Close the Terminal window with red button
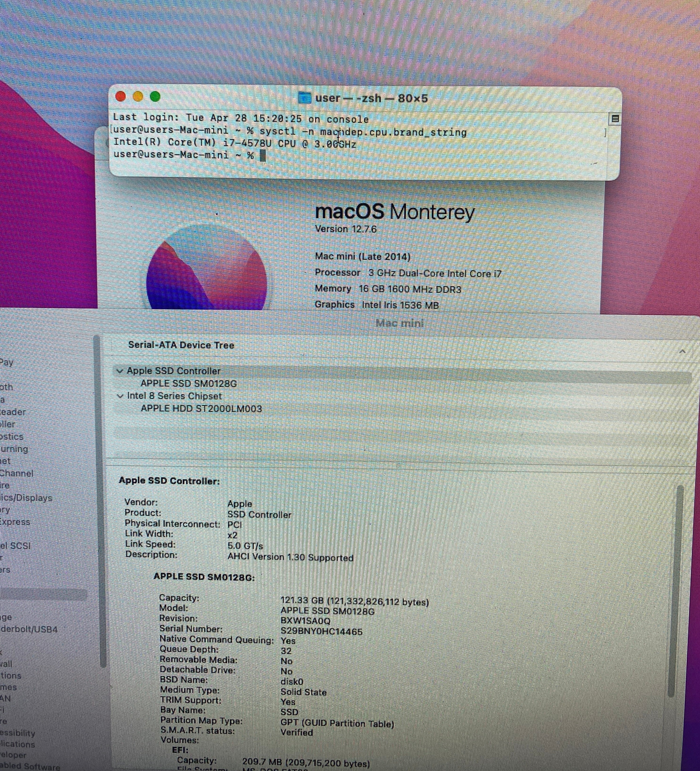Image resolution: width=700 pixels, height=771 pixels. click(121, 96)
